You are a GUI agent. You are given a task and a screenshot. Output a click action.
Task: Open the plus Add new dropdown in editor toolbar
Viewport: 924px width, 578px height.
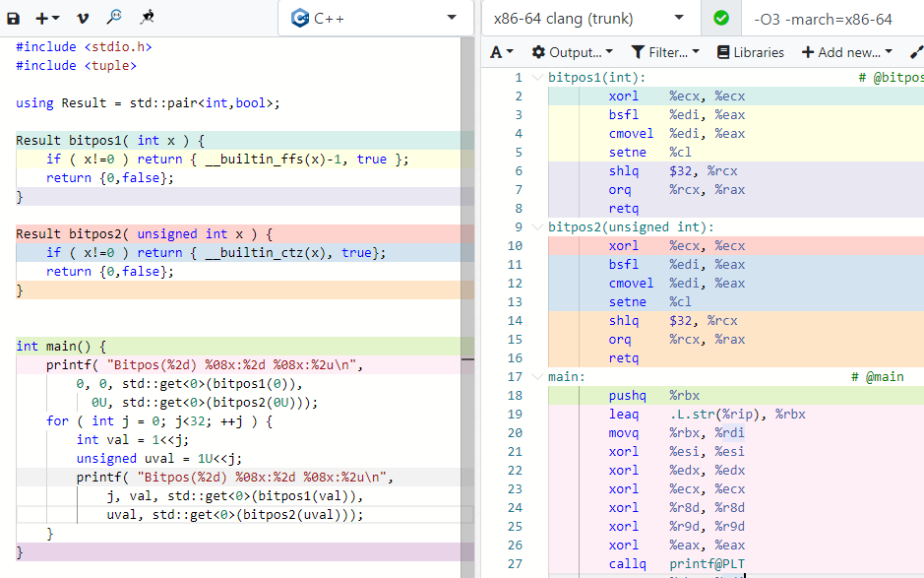point(47,19)
